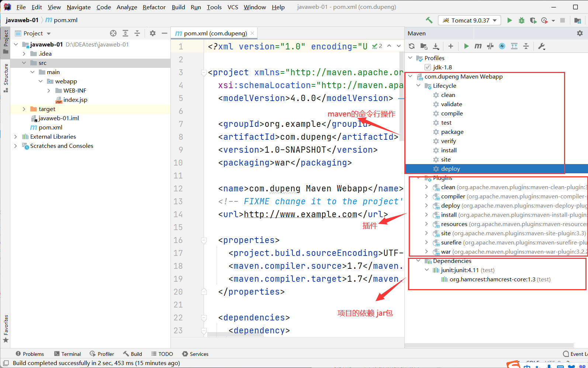Collapse the Profiles node
The width and height of the screenshot is (588, 368).
(x=410, y=58)
